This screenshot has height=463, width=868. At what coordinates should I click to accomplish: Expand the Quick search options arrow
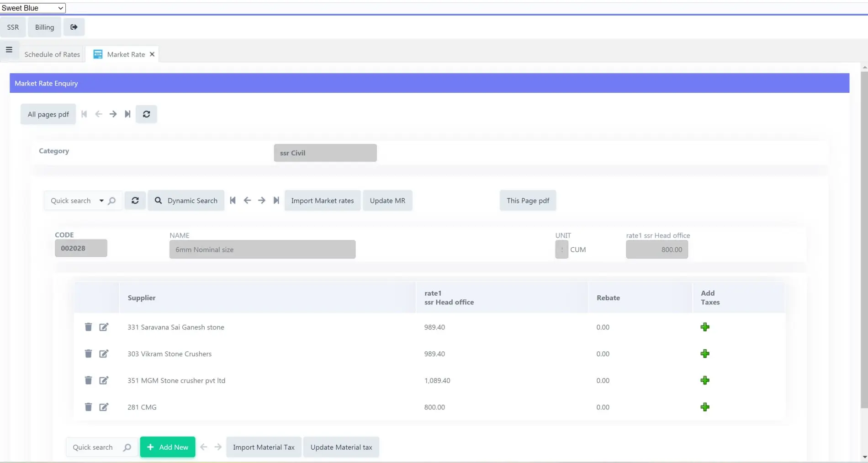[101, 201]
